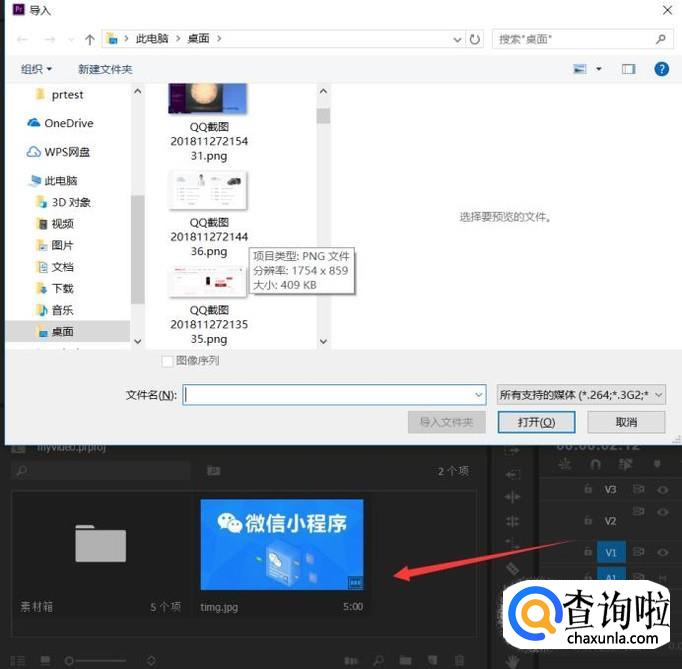
Task: Adjust the project panel thumbnail zoom slider
Action: [x=95, y=661]
